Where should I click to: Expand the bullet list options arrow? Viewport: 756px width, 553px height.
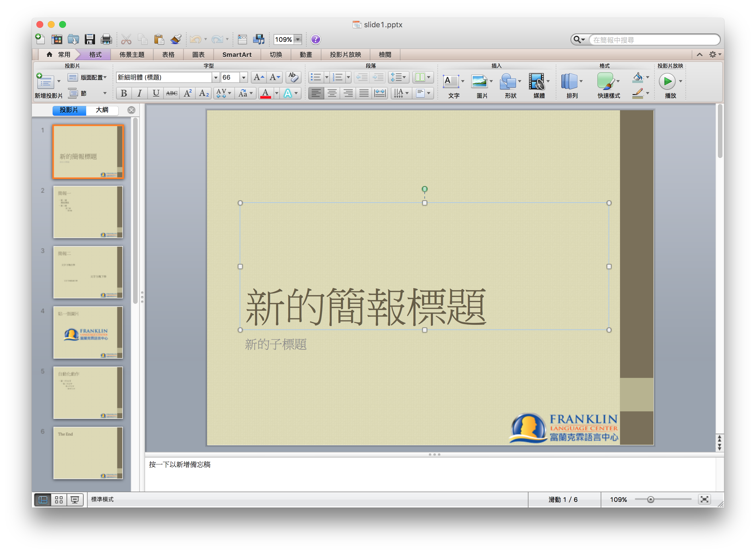pyautogui.click(x=326, y=77)
